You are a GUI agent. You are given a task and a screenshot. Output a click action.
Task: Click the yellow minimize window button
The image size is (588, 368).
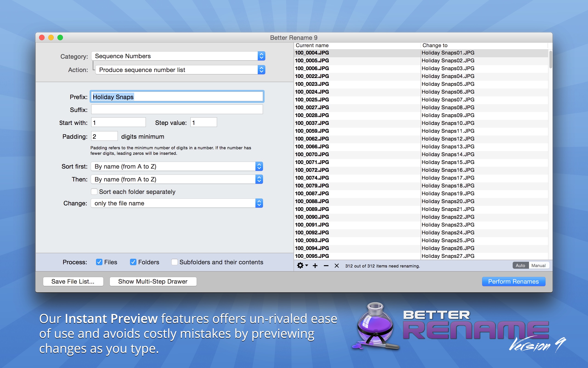[51, 37]
